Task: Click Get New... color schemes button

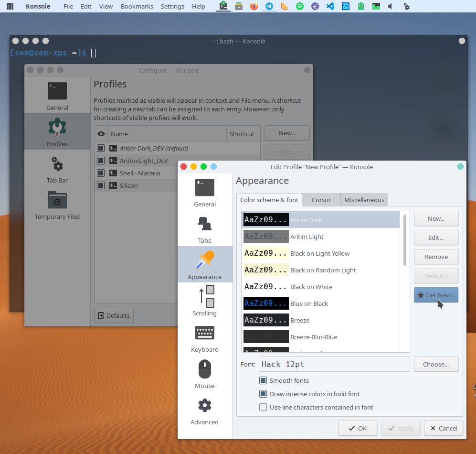Action: pyautogui.click(x=436, y=295)
